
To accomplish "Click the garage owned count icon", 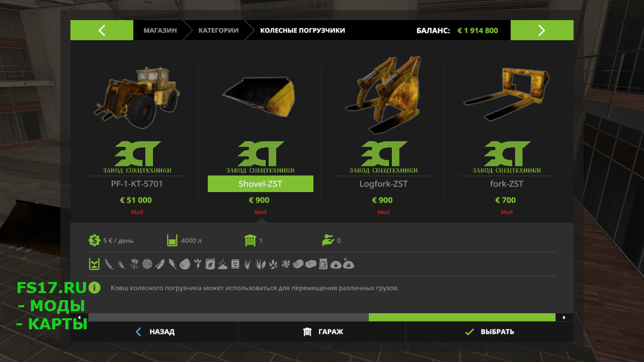I will point(250,240).
